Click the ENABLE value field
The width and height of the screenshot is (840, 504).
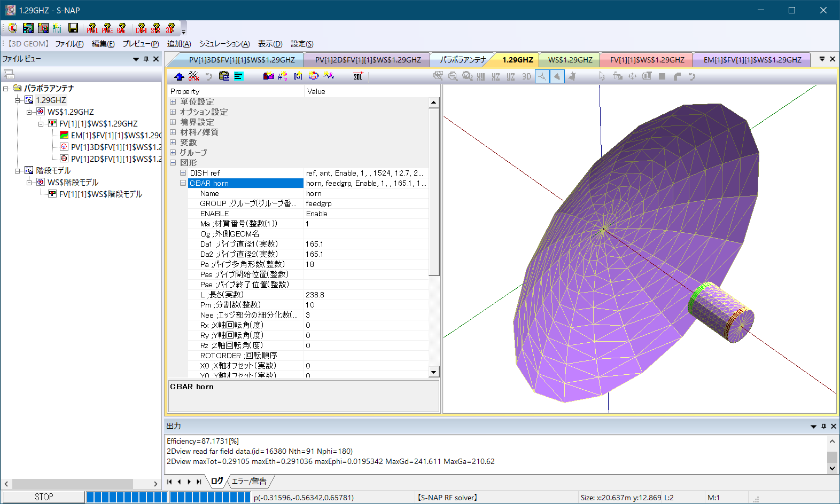click(x=366, y=214)
